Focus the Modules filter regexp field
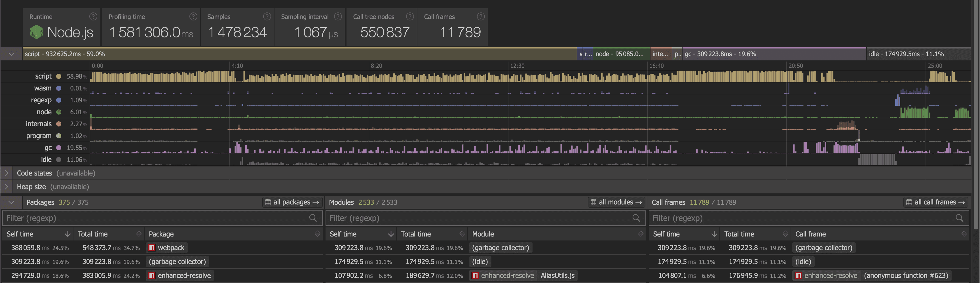 [x=485, y=218]
